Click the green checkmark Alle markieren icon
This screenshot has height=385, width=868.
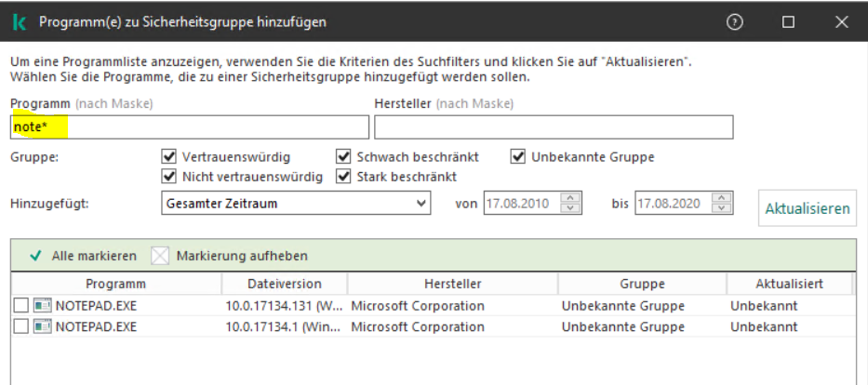pos(35,256)
